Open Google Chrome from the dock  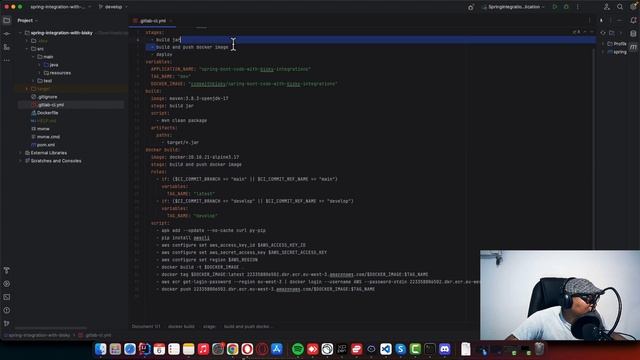[x=232, y=349]
